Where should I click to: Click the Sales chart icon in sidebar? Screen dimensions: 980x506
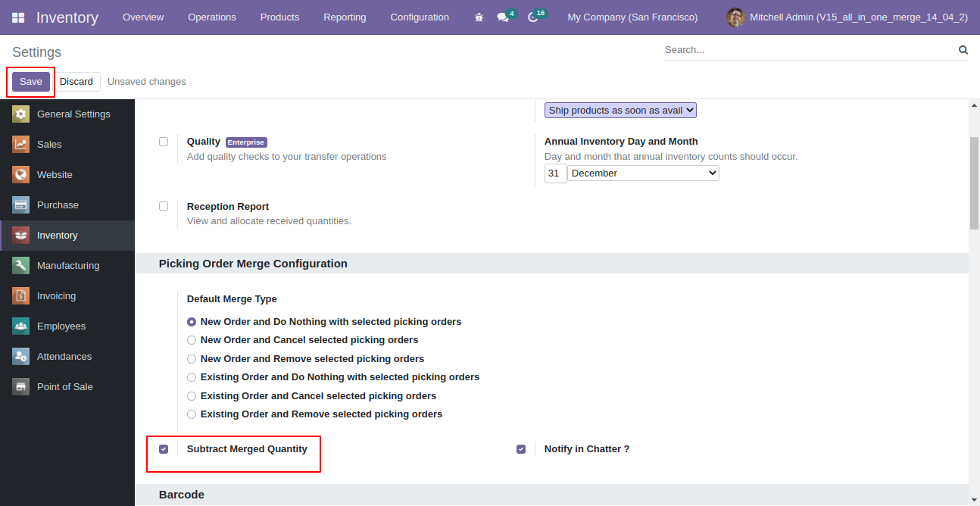(21, 145)
